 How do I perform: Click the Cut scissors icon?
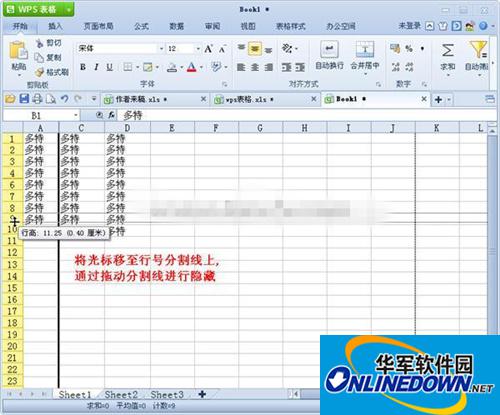point(40,43)
